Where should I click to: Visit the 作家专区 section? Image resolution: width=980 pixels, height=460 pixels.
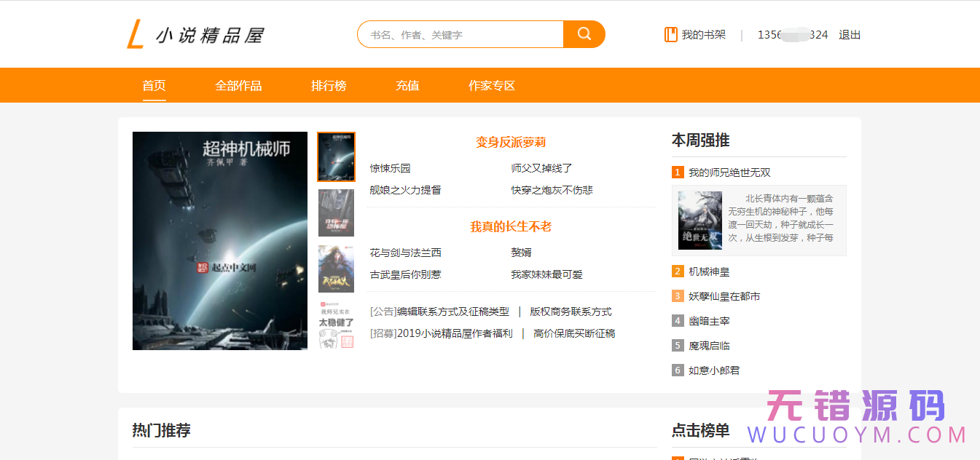[492, 85]
